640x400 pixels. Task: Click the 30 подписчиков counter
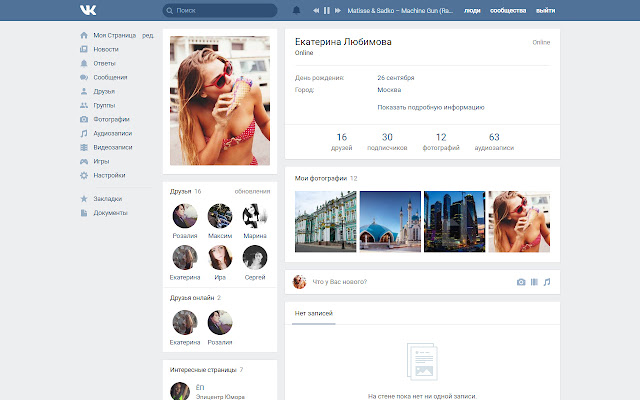(x=387, y=141)
